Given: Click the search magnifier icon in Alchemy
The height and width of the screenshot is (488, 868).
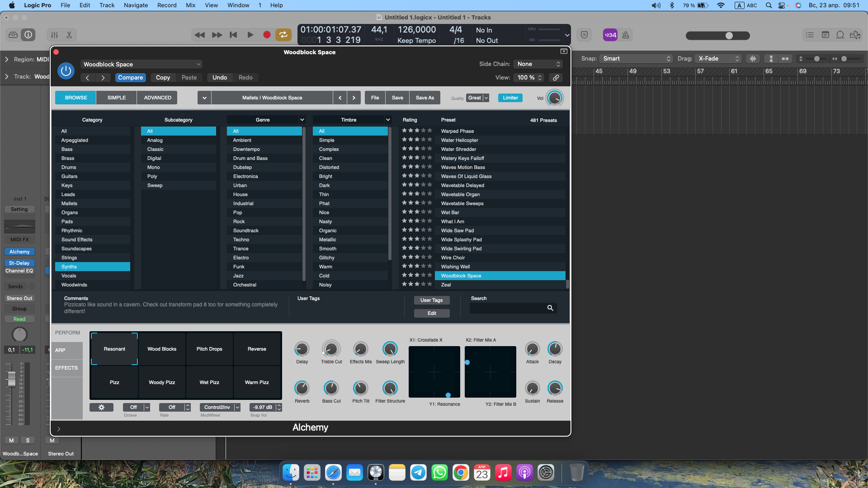Looking at the screenshot, I should (x=550, y=308).
